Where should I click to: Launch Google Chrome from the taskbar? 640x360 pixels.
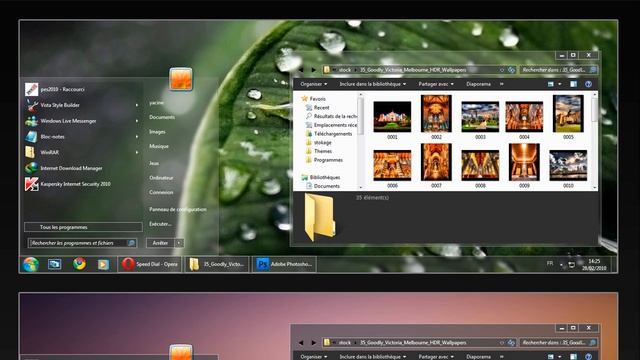(80, 264)
